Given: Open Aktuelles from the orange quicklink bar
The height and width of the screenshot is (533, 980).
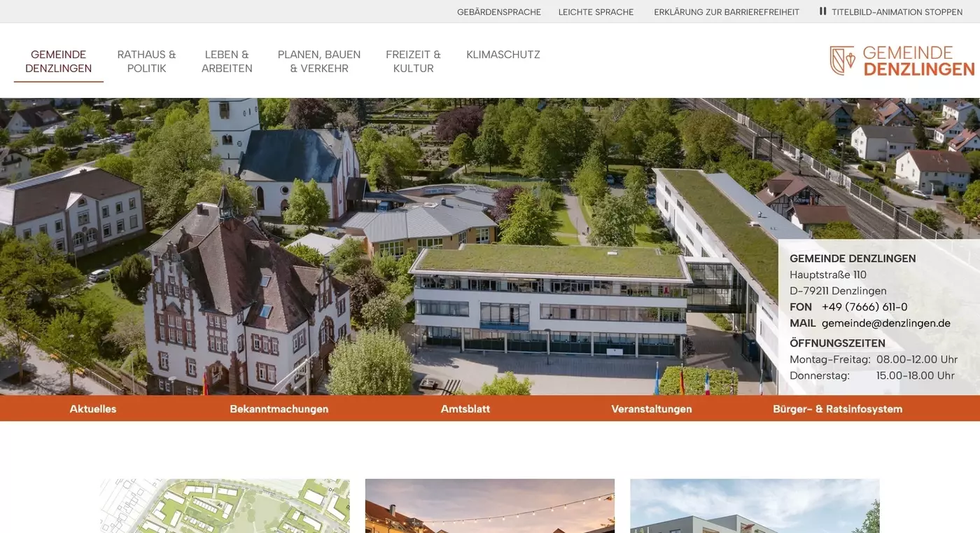Looking at the screenshot, I should (92, 408).
